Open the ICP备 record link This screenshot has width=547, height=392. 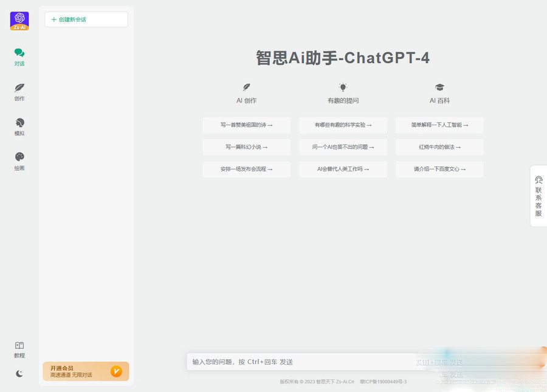pos(383,382)
